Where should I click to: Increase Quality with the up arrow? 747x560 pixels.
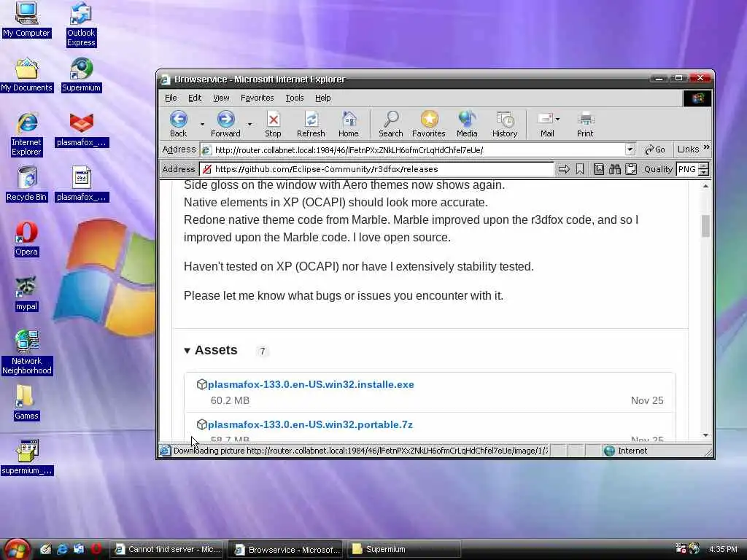click(704, 166)
